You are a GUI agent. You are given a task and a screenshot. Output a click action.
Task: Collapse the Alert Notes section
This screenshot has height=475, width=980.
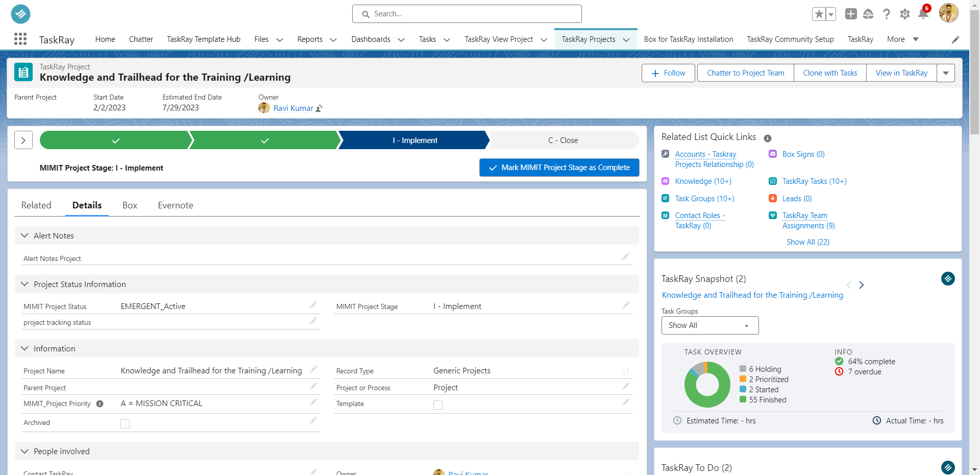click(x=24, y=235)
